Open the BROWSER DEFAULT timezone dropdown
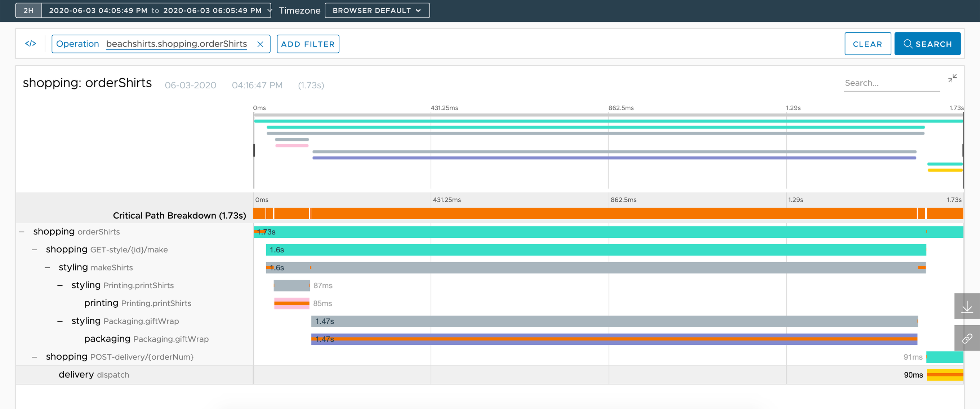Image resolution: width=980 pixels, height=409 pixels. click(377, 10)
